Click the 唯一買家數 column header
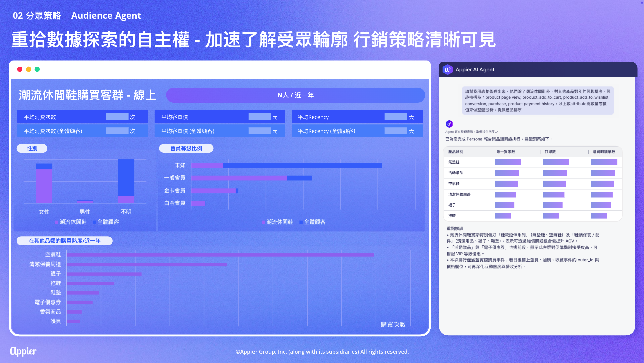 (506, 152)
